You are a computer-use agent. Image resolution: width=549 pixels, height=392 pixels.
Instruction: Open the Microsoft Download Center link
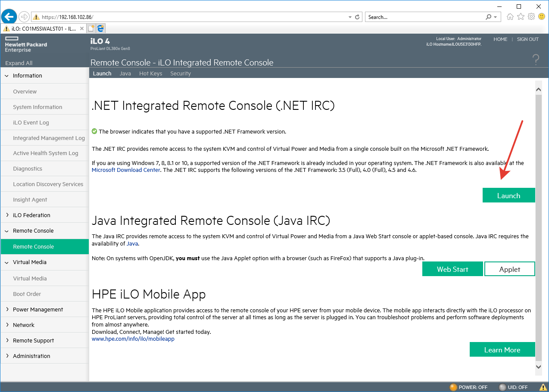126,170
